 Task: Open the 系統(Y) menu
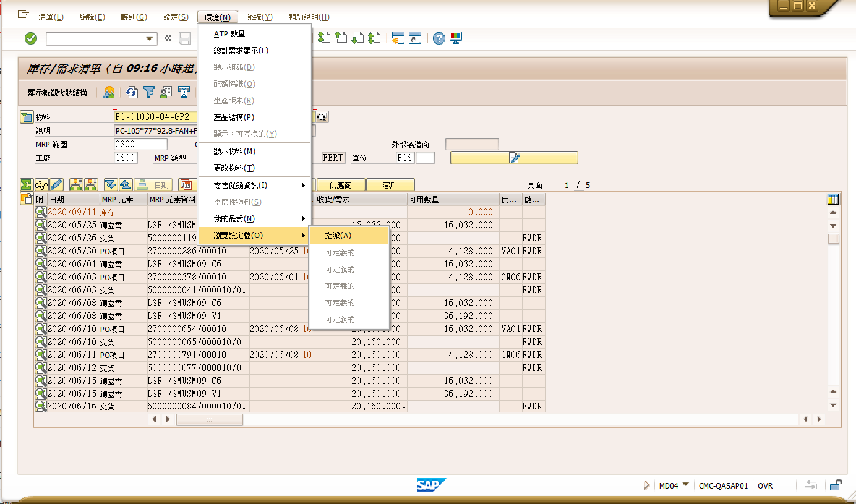pyautogui.click(x=259, y=17)
